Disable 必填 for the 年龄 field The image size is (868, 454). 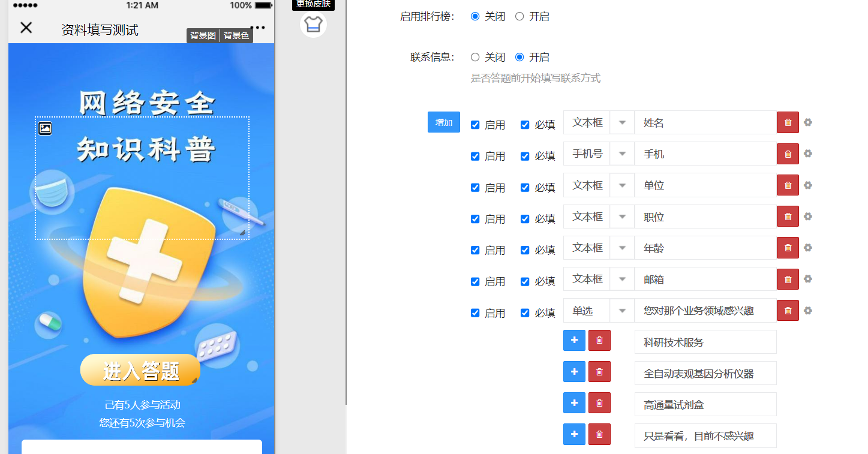524,250
